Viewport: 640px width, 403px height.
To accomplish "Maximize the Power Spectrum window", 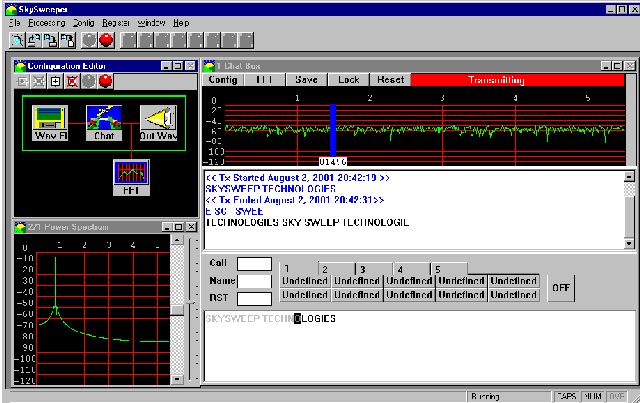I will tap(178, 227).
